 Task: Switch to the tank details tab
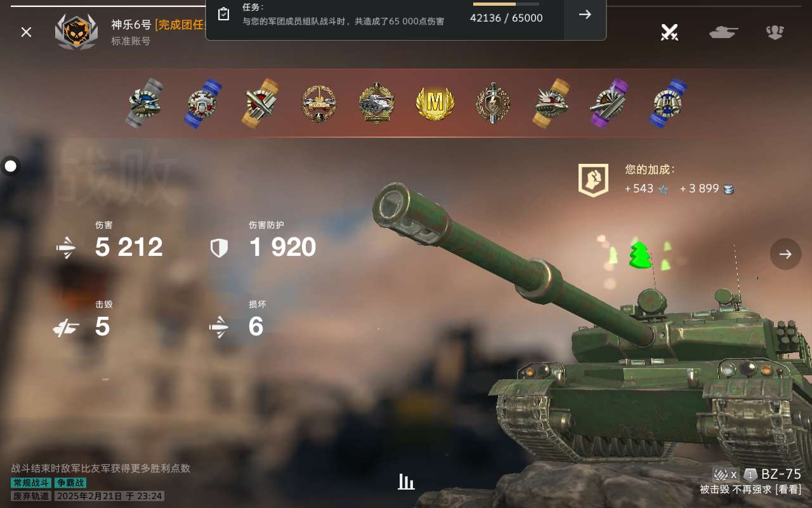pyautogui.click(x=724, y=32)
